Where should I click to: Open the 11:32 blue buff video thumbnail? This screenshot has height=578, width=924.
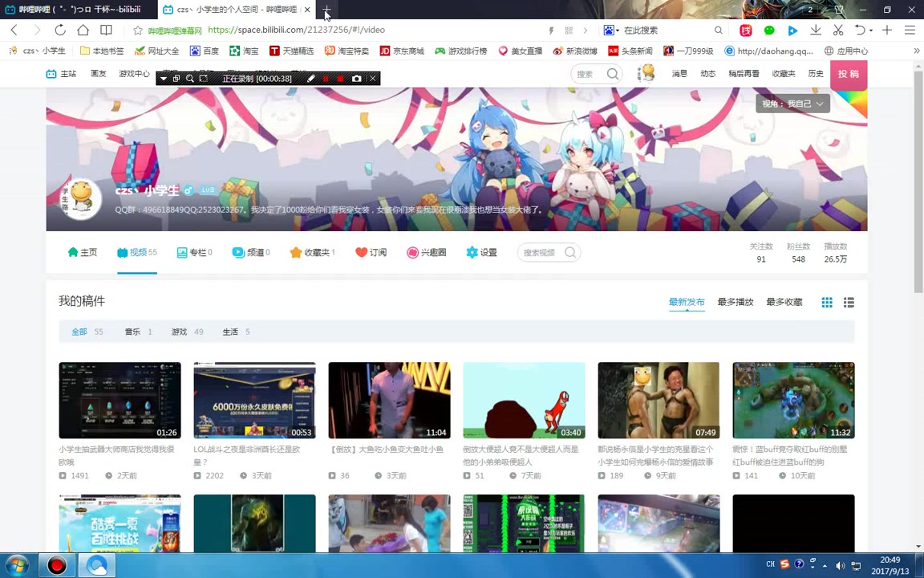pyautogui.click(x=793, y=400)
